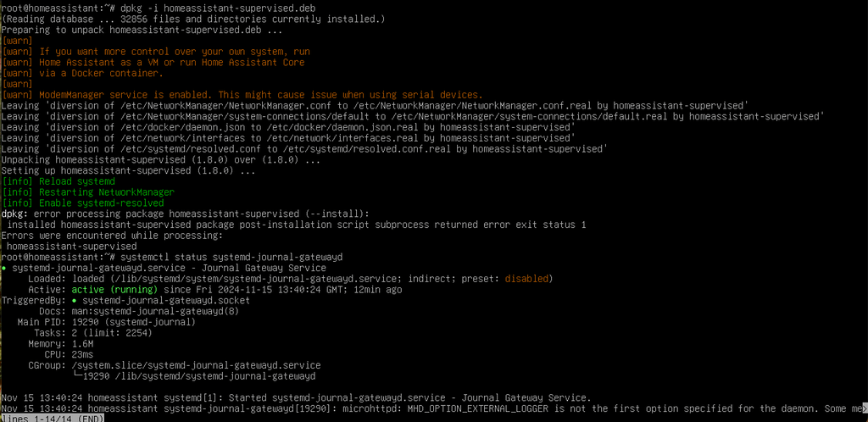Click the 'systemctl status systemd-journal-gatewayd' command text
The image size is (868, 422).
231,257
